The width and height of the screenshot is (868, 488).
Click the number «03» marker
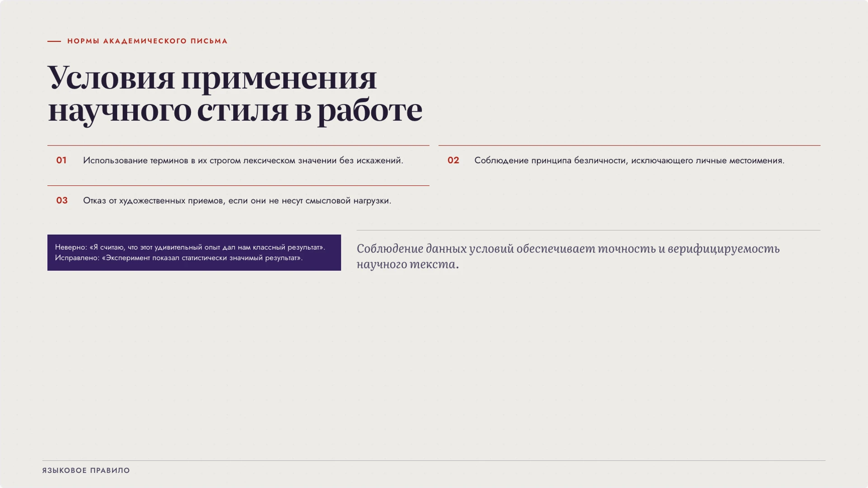pos(62,201)
